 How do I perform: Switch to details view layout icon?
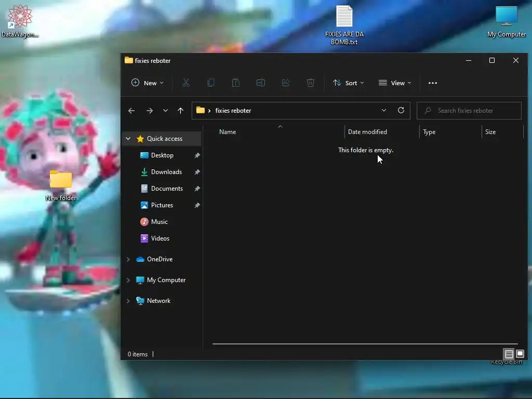tap(509, 354)
